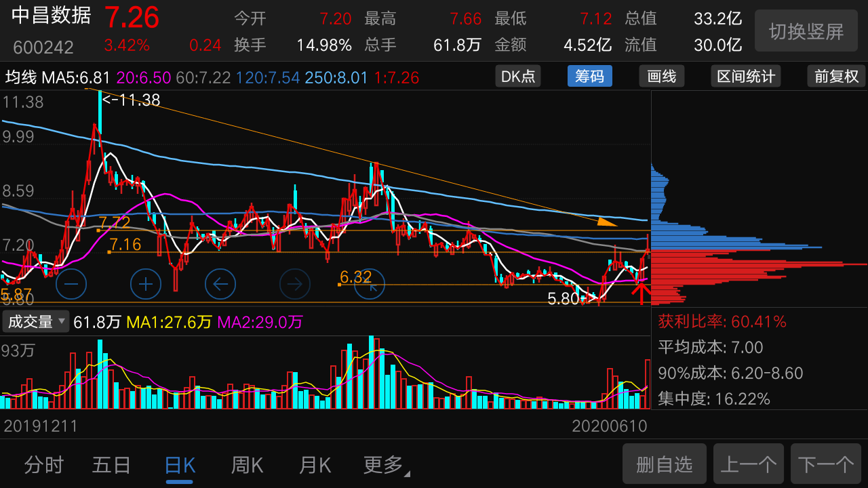This screenshot has height=488, width=868.
Task: Open 区间统计 range statistics
Action: pos(746,76)
